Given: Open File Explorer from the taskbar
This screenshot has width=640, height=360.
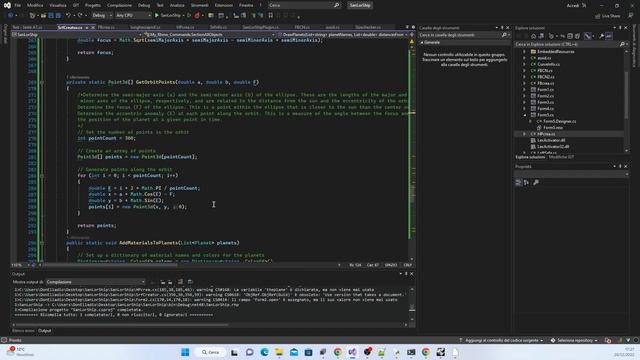Looking at the screenshot, I should click(279, 352).
